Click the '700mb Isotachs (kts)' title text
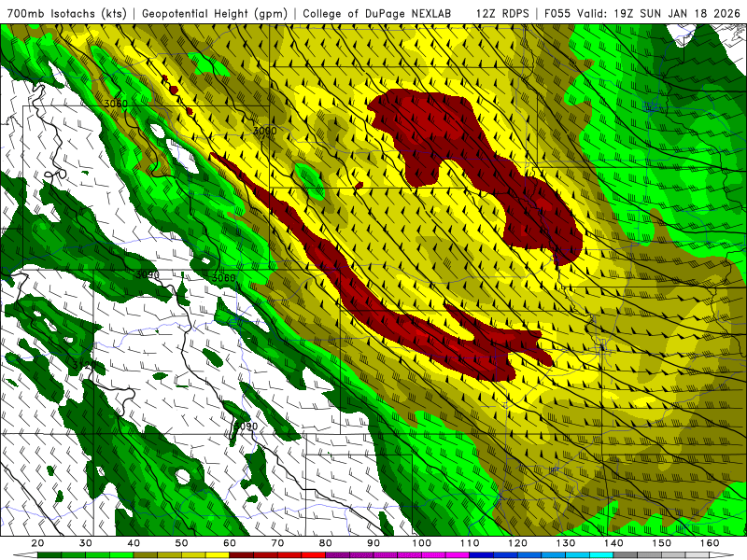The image size is (747, 560). click(66, 13)
